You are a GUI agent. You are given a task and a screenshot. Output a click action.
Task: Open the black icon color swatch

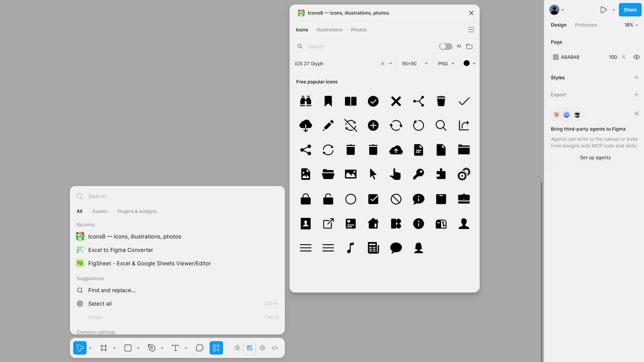(469, 63)
